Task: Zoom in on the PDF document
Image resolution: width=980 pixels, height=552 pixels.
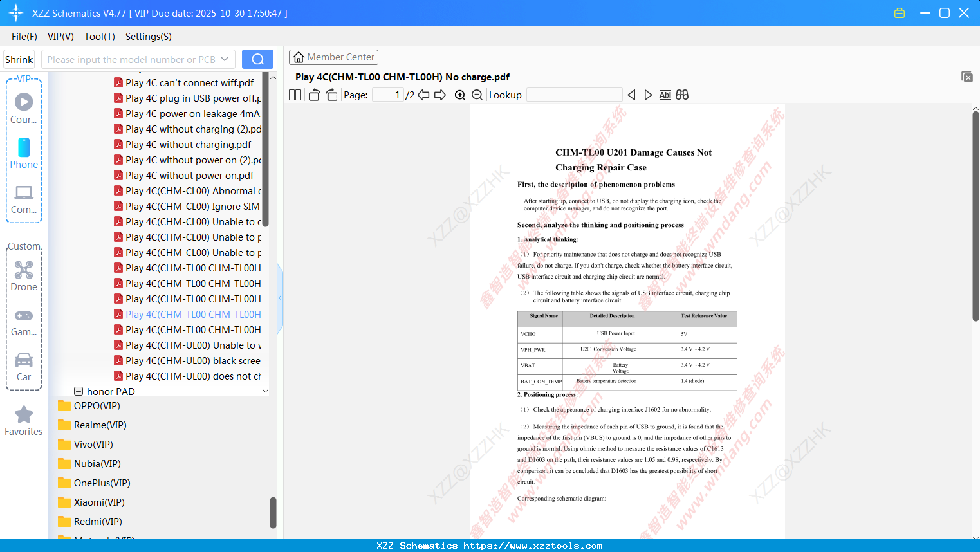Action: (x=460, y=95)
